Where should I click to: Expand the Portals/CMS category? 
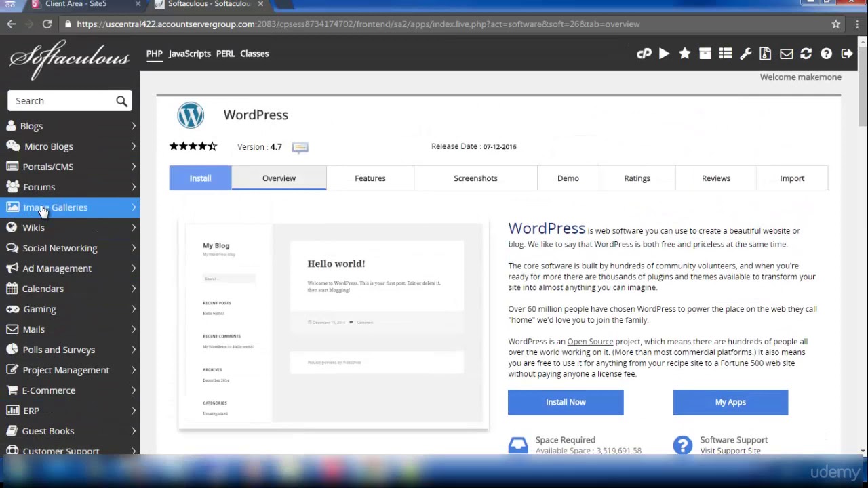coord(70,167)
